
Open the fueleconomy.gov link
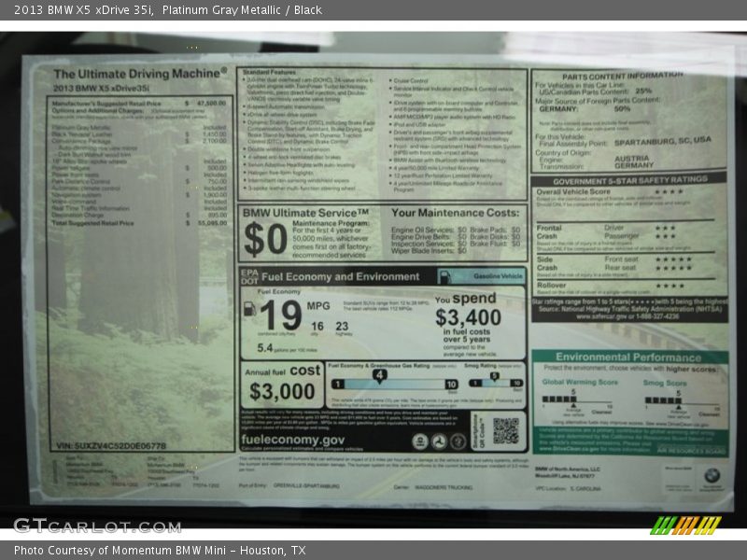coord(292,440)
